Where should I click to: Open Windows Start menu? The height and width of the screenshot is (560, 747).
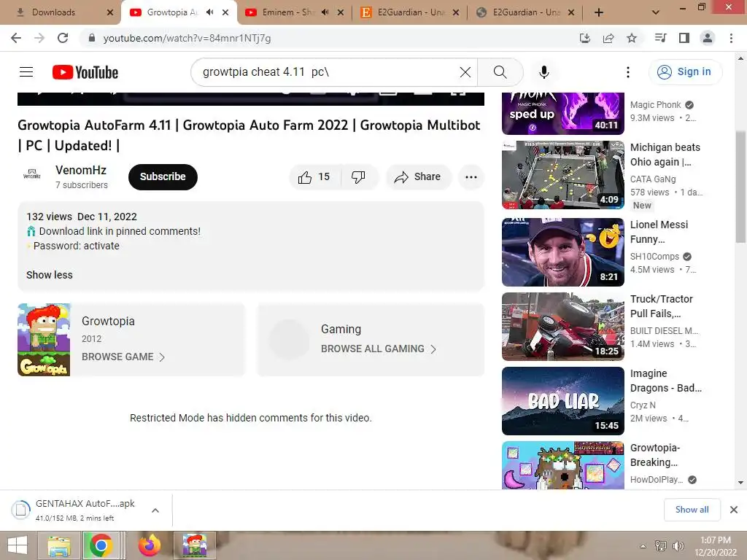click(18, 545)
